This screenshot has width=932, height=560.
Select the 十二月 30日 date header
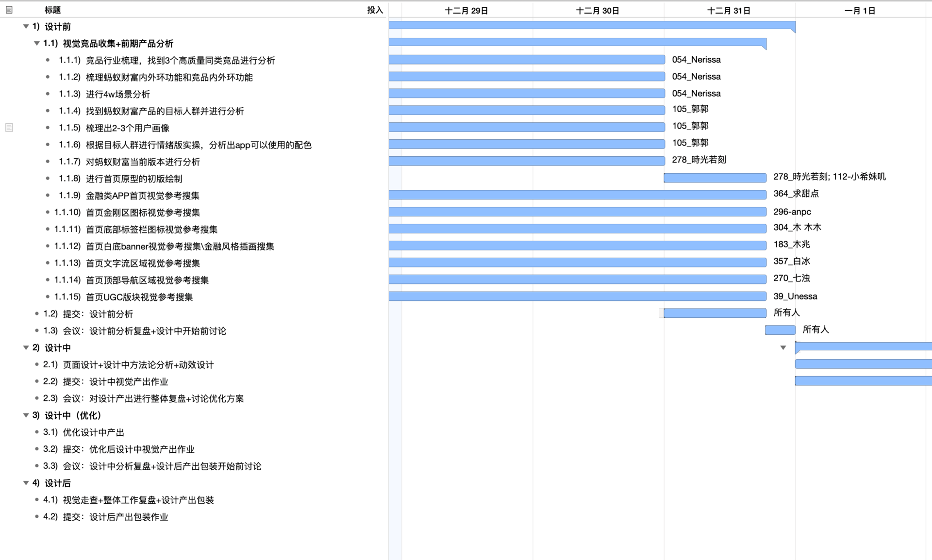pos(598,11)
